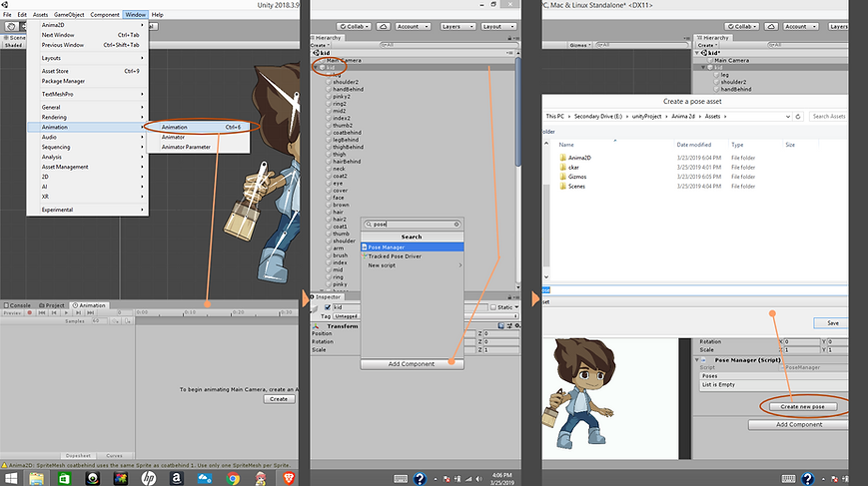
Task: Switch to the Project tab
Action: point(52,305)
